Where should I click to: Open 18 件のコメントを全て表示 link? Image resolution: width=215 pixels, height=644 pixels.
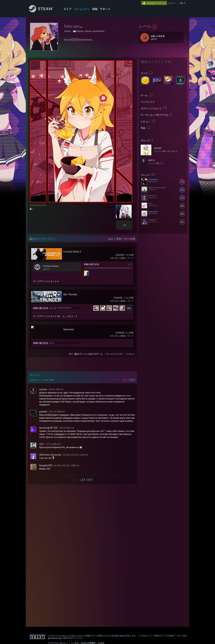42,380
